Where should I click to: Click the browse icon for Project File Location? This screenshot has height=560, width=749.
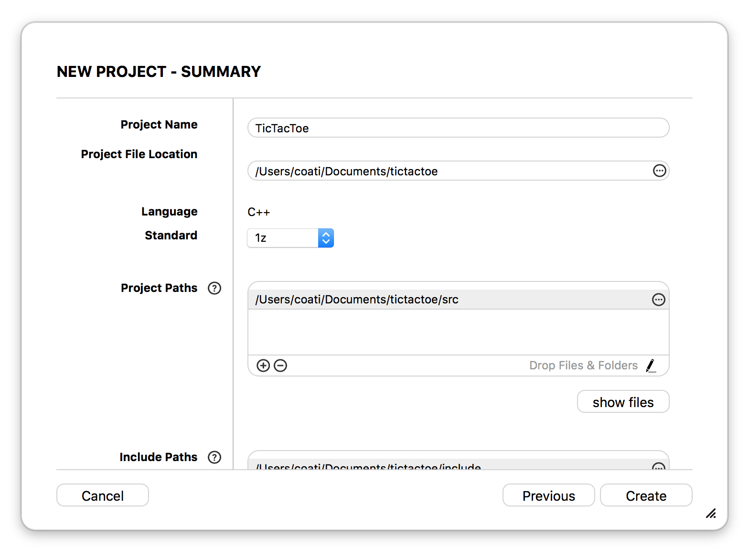click(659, 171)
